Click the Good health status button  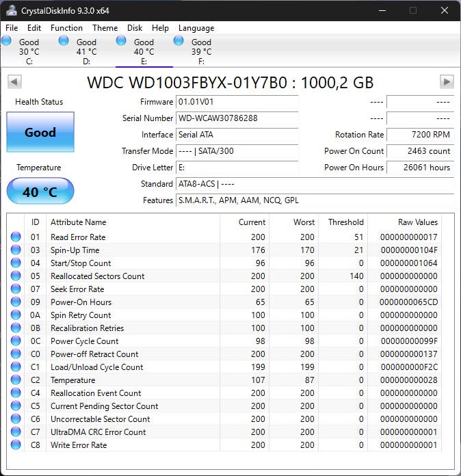coord(40,133)
